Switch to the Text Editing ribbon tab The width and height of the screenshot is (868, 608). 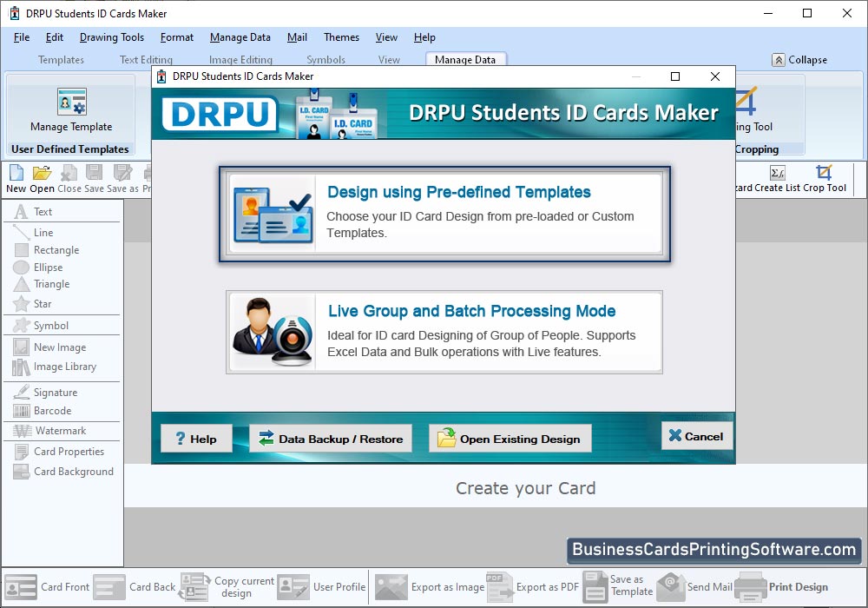tap(146, 60)
